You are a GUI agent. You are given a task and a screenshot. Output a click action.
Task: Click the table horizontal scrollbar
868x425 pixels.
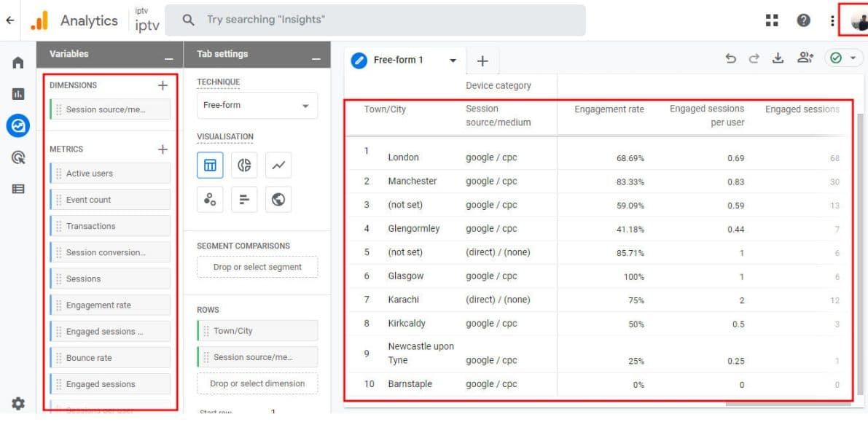click(788, 404)
